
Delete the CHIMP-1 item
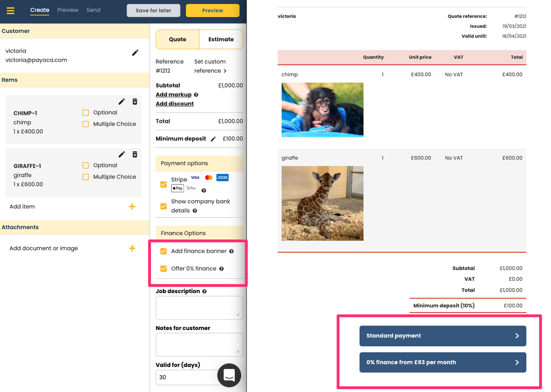[135, 102]
